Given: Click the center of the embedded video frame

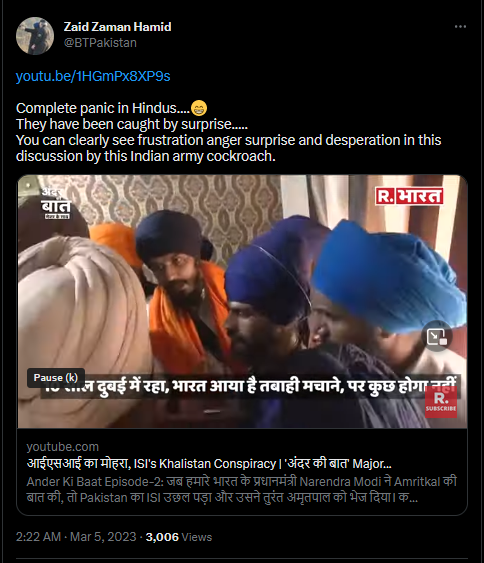Looking at the screenshot, I should [242, 302].
